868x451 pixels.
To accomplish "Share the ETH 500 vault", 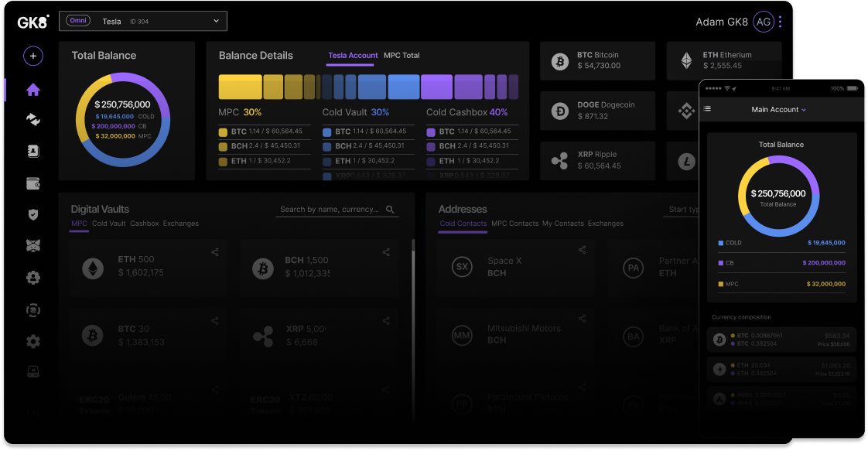I will 215,252.
